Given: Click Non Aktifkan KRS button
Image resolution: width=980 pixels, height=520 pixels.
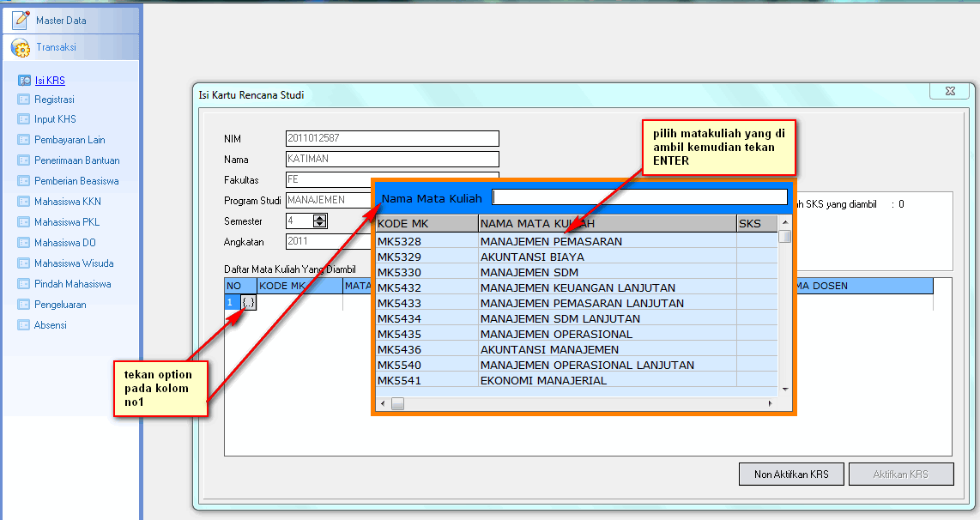Looking at the screenshot, I should (791, 474).
